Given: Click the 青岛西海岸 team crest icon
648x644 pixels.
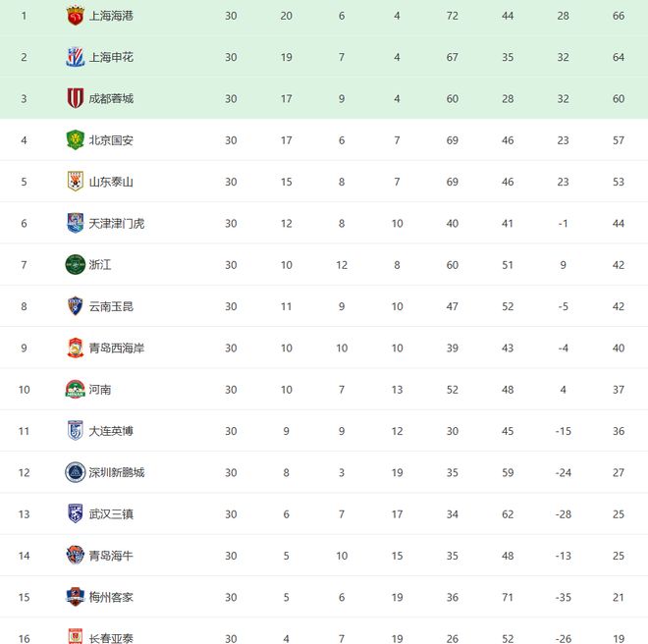Looking at the screenshot, I should point(76,348).
